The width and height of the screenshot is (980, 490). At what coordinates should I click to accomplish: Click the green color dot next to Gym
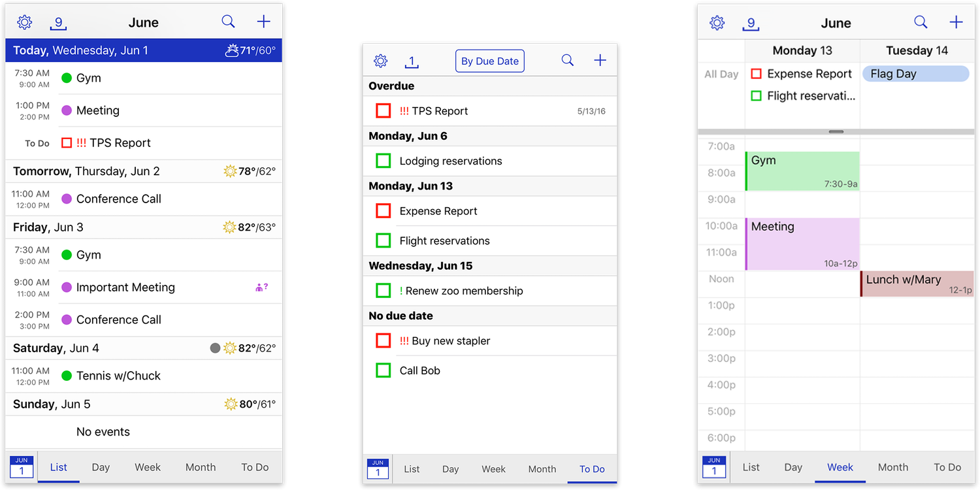[x=68, y=77]
